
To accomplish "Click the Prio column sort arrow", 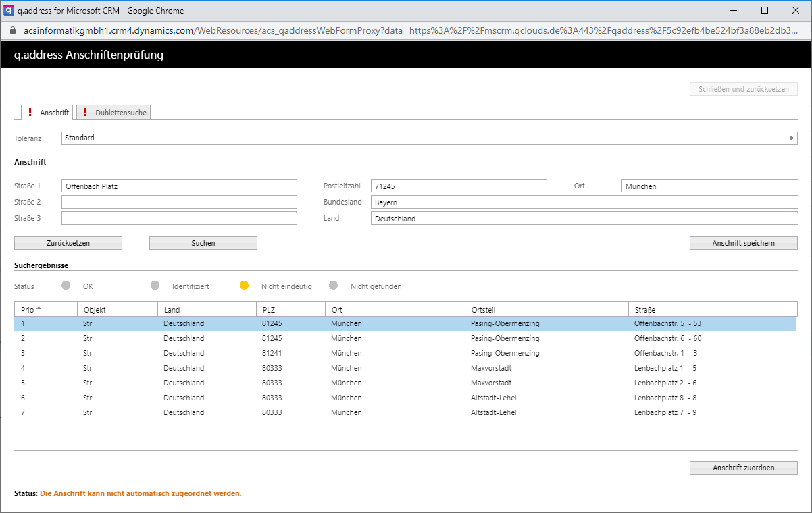I will [39, 308].
